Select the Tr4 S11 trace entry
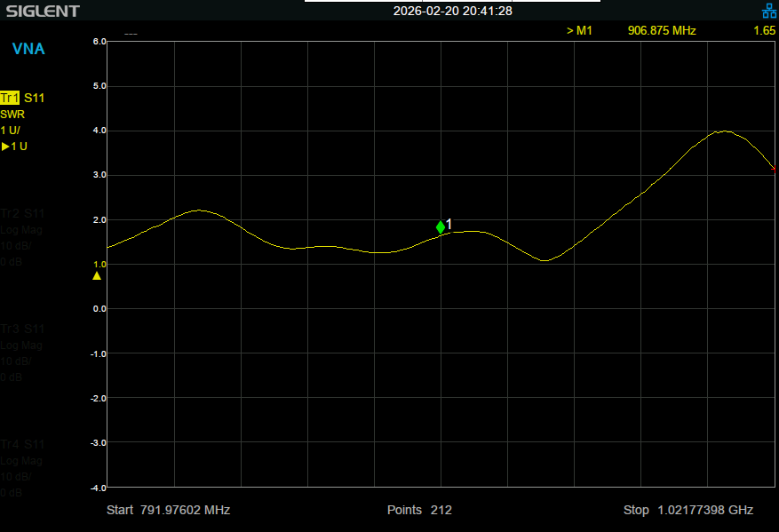Viewport: 779px width, 532px height. tap(22, 445)
